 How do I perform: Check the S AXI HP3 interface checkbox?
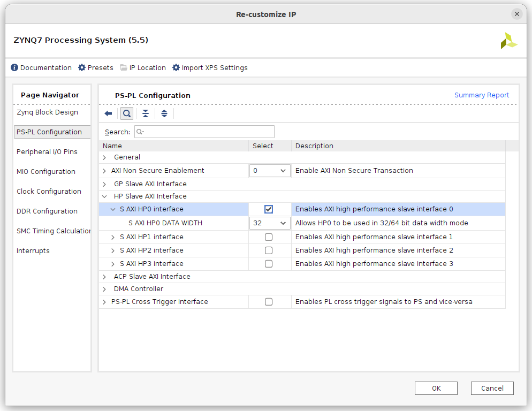269,264
